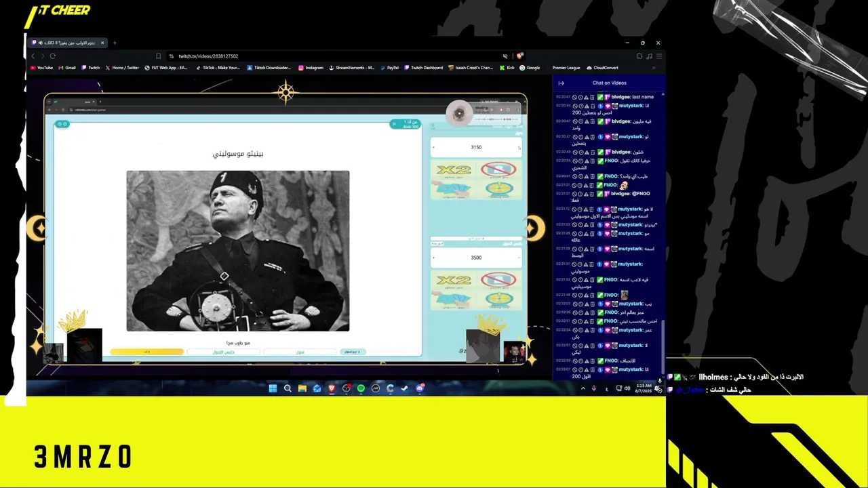Open the volume control in system tray

[627, 388]
